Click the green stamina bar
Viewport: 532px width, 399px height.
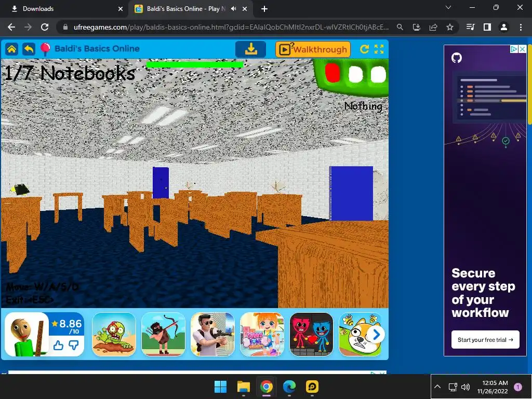click(x=195, y=64)
